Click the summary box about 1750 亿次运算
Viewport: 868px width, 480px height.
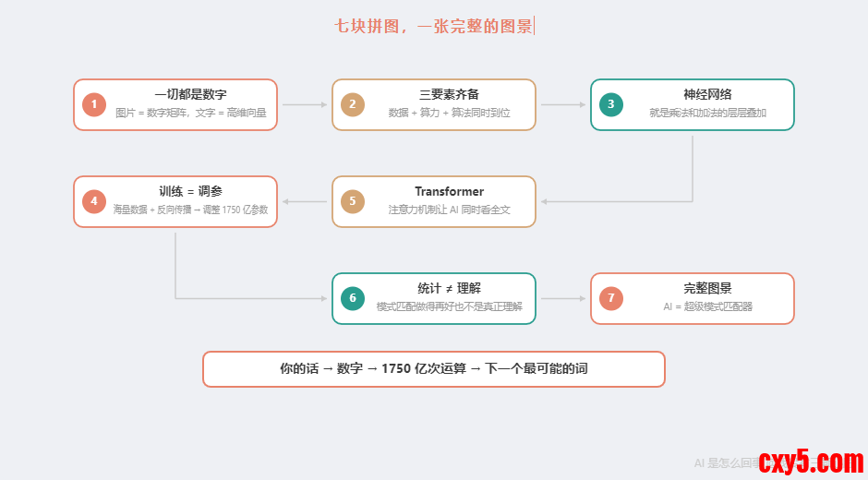click(433, 368)
